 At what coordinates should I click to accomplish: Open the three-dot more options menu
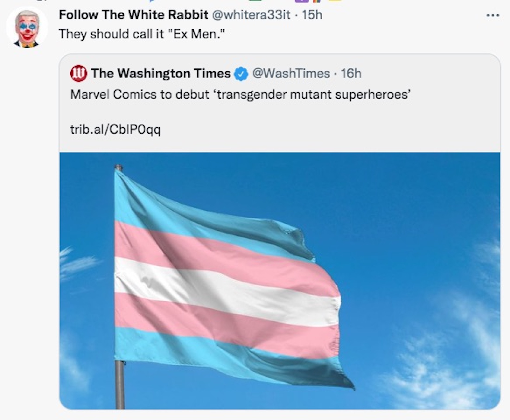493,16
